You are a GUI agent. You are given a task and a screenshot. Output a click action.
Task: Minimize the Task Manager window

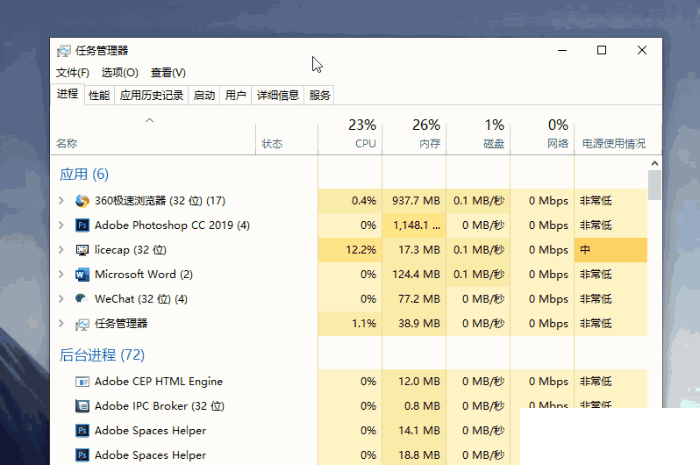(562, 50)
